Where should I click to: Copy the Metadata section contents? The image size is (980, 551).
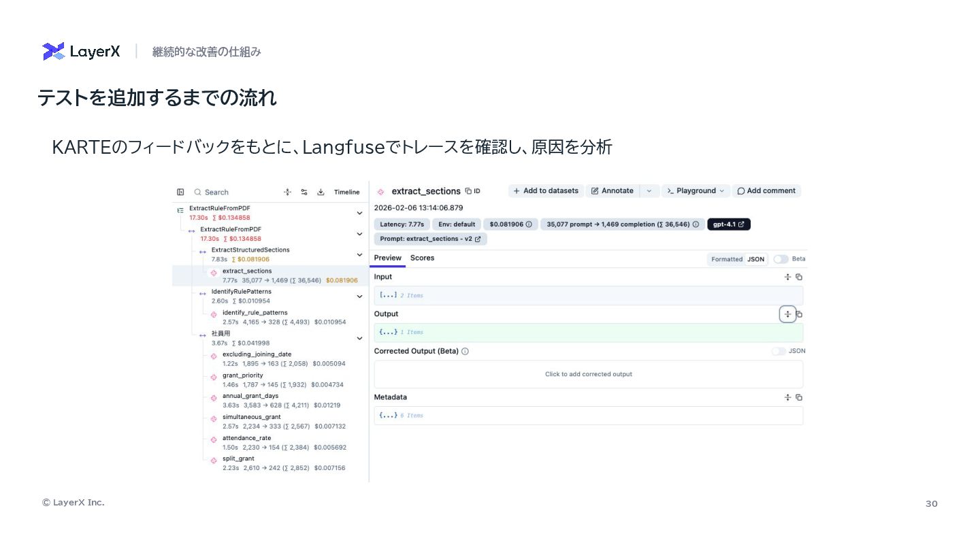click(799, 397)
